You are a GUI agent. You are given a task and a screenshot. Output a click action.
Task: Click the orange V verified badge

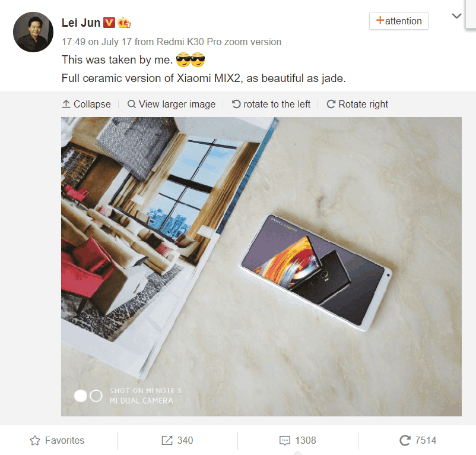[109, 23]
